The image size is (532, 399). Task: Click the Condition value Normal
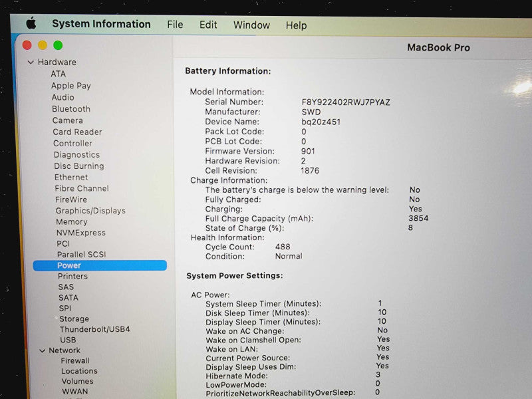(x=289, y=256)
